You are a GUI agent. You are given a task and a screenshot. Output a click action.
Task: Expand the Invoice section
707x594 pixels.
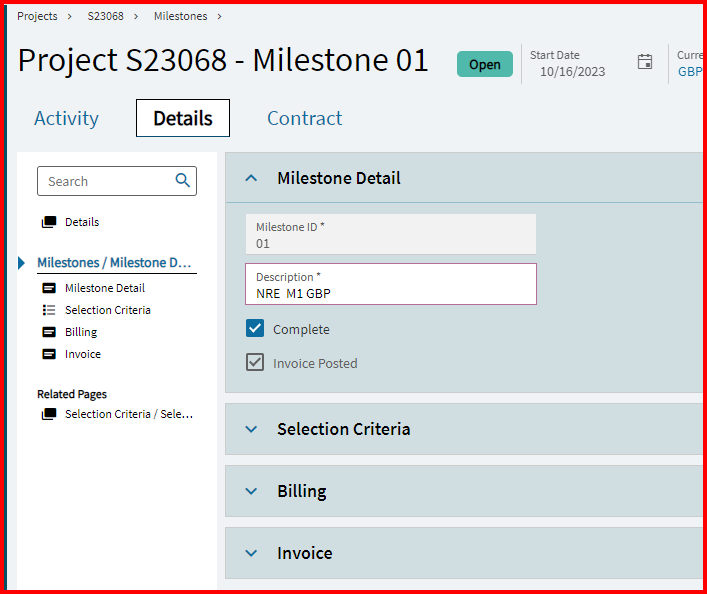tap(251, 553)
